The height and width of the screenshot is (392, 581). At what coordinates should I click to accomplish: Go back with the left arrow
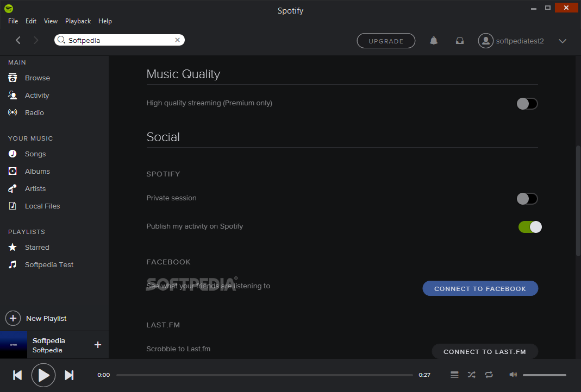[x=18, y=40]
